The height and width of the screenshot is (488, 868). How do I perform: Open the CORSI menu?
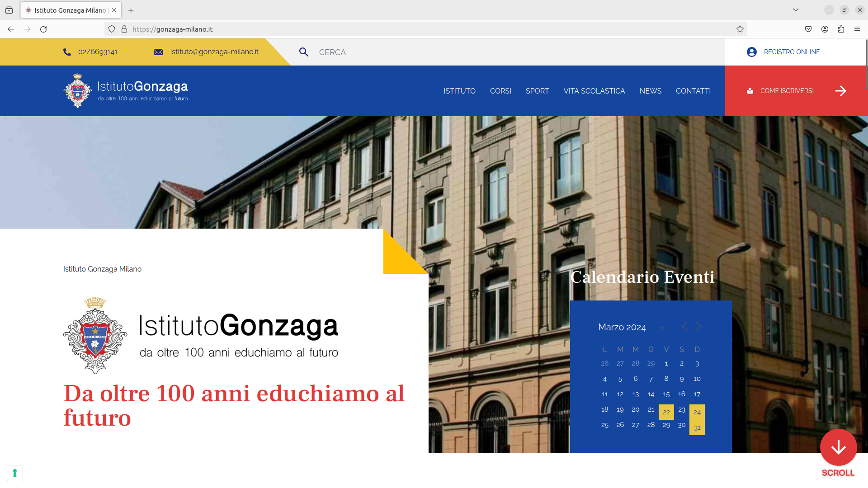tap(500, 91)
